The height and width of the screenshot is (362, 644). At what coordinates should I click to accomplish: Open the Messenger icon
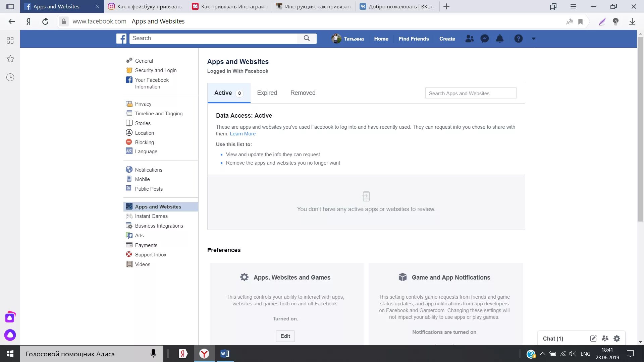484,39
